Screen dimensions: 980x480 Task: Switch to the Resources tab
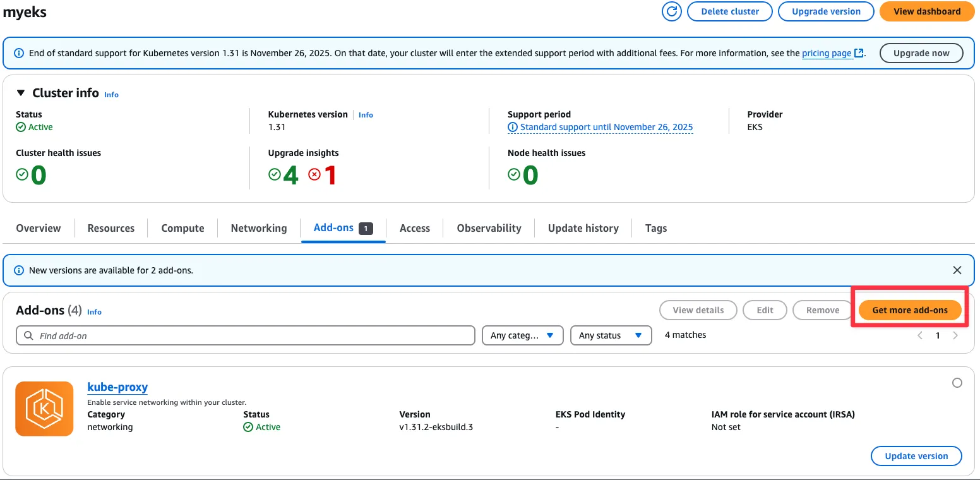pyautogui.click(x=111, y=228)
